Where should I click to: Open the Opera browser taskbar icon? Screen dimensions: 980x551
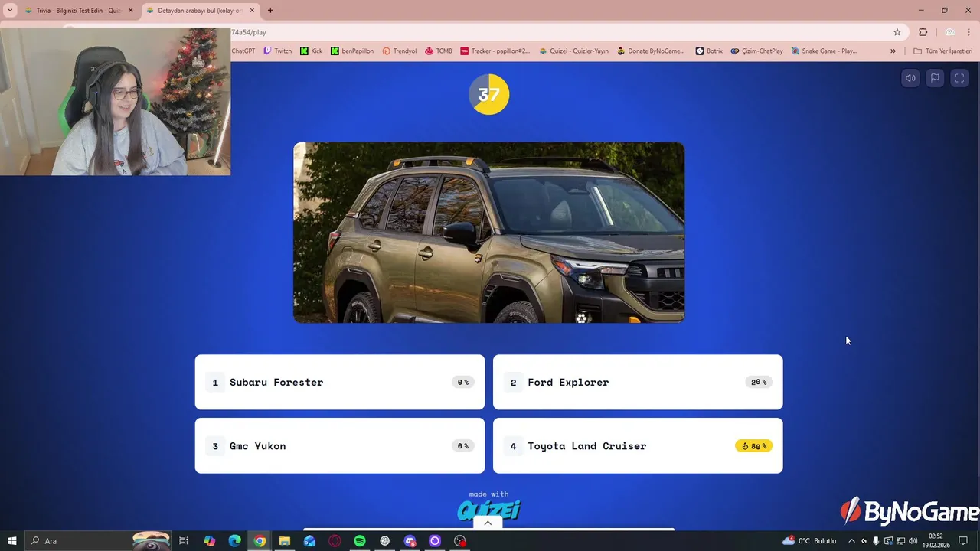[x=335, y=541]
